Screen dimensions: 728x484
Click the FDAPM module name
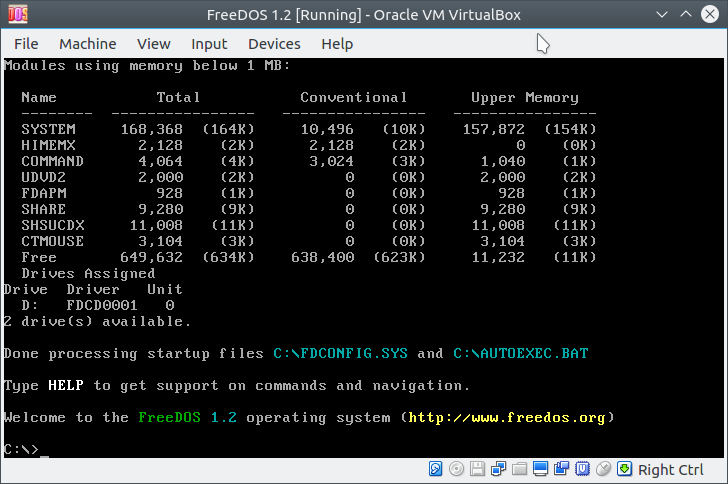pyautogui.click(x=44, y=193)
